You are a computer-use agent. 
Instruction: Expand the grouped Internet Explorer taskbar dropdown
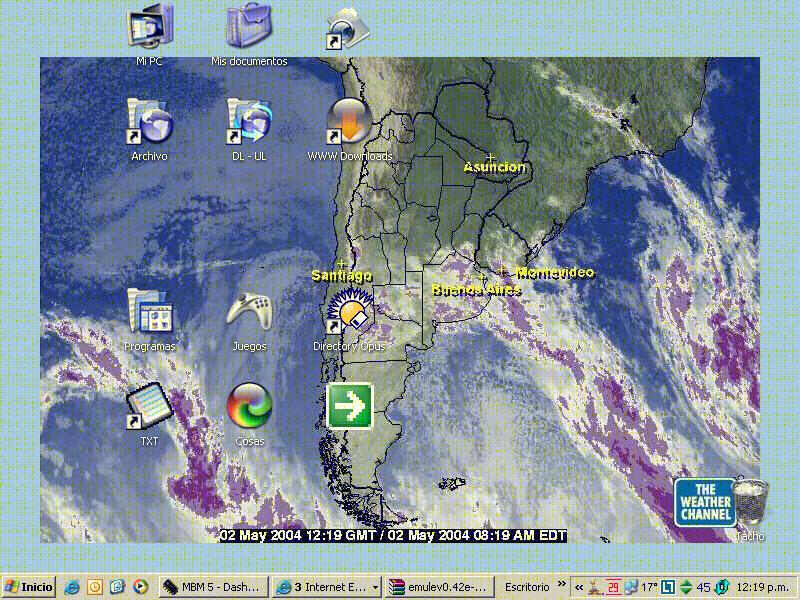(375, 587)
